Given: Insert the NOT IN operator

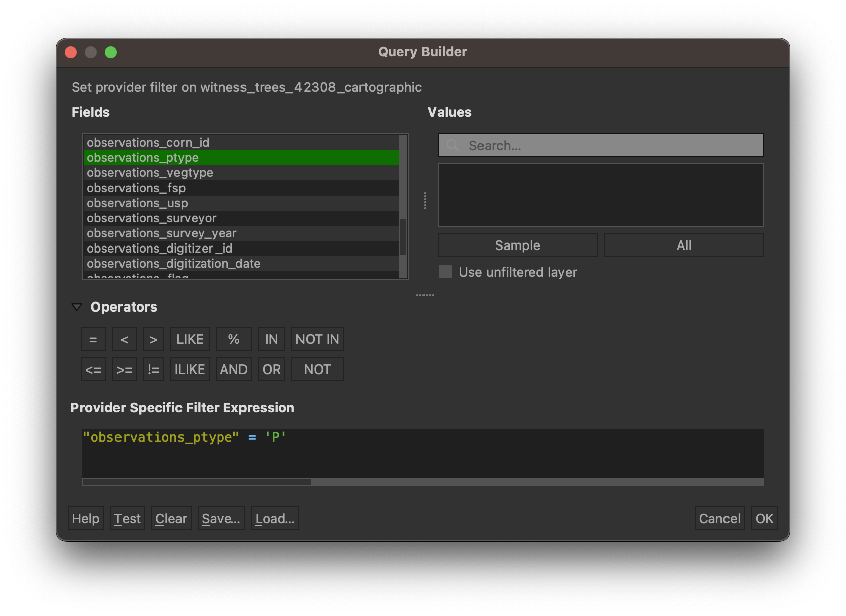Looking at the screenshot, I should [317, 339].
